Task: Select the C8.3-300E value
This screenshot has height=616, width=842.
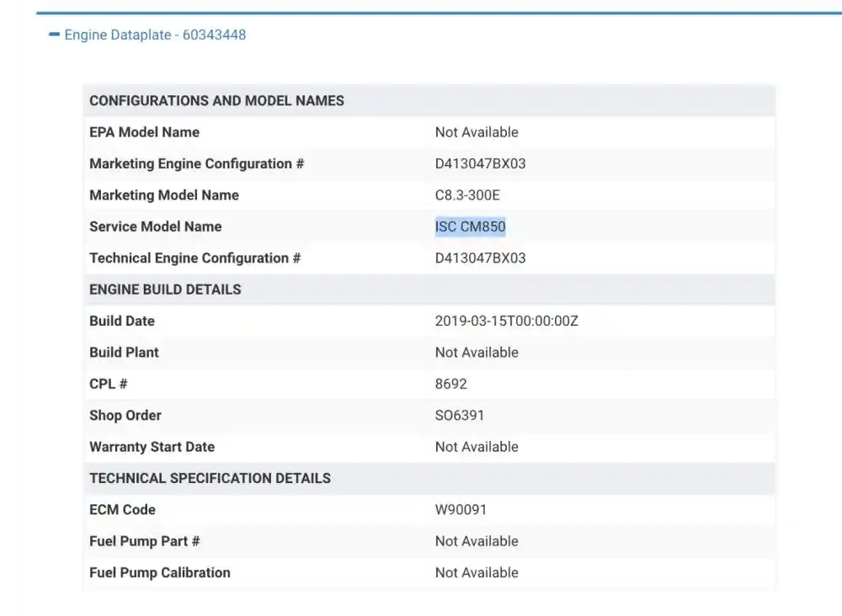Action: point(467,195)
